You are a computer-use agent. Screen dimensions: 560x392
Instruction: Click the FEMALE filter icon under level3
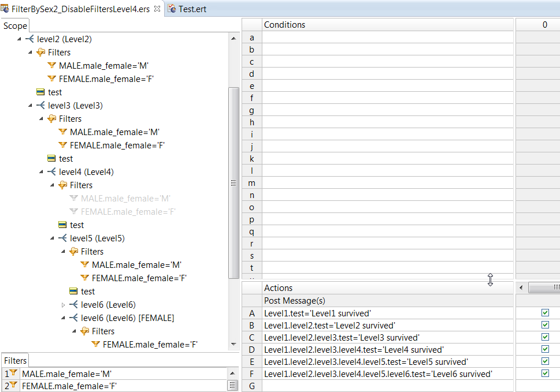[63, 145]
